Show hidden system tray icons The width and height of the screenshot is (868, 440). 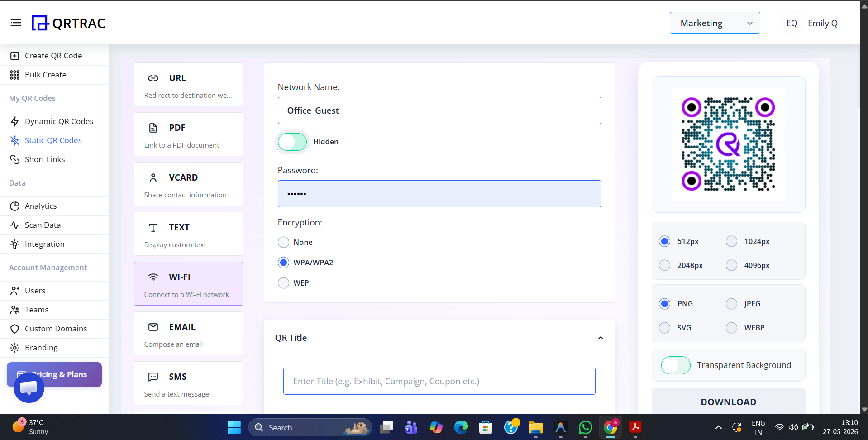pyautogui.click(x=718, y=427)
